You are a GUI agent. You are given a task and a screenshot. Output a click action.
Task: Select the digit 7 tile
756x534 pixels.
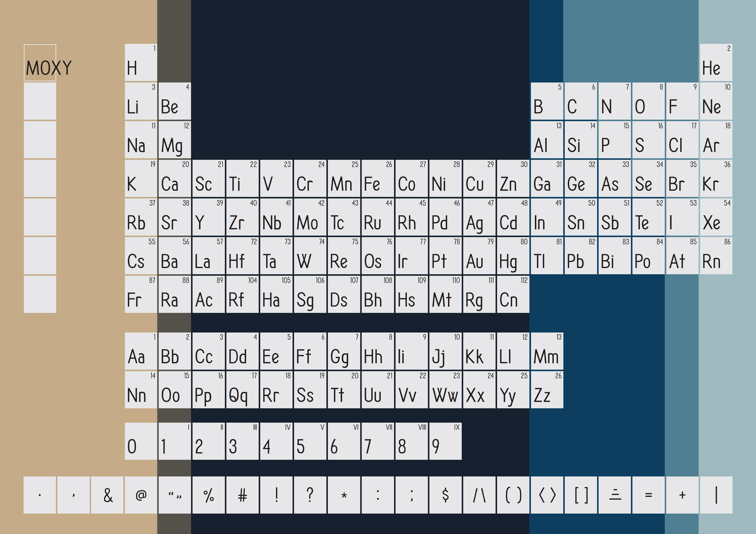coord(378,441)
